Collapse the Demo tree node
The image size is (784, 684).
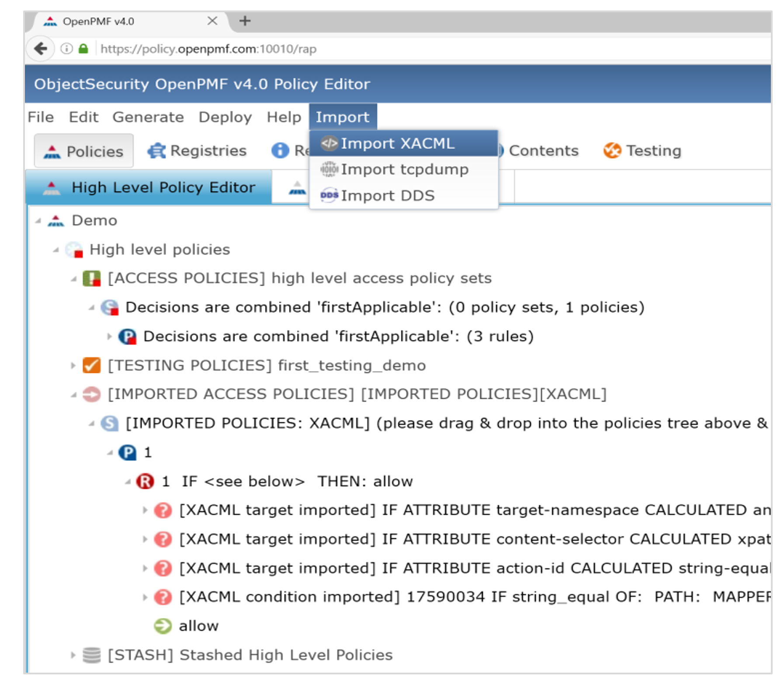tap(38, 221)
